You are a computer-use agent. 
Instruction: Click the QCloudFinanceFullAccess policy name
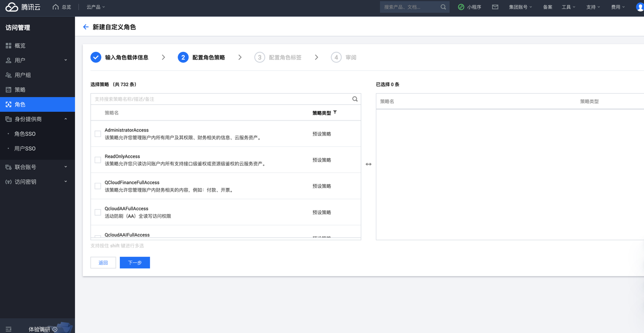point(132,182)
